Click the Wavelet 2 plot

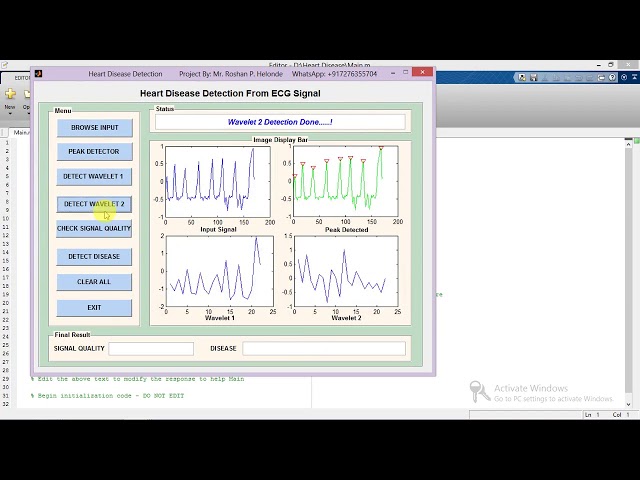[346, 271]
